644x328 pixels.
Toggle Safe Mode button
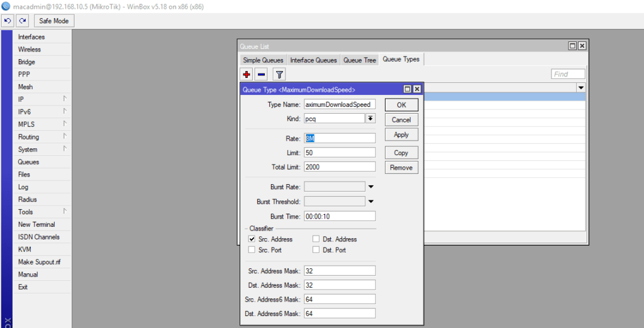tap(54, 21)
